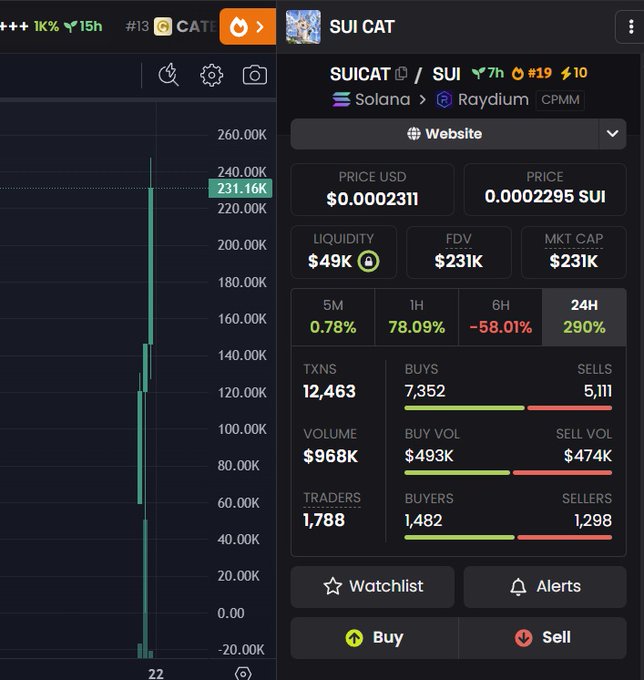Screen dimensions: 644x680
Task: Click the Solana chain link
Action: pos(371,100)
